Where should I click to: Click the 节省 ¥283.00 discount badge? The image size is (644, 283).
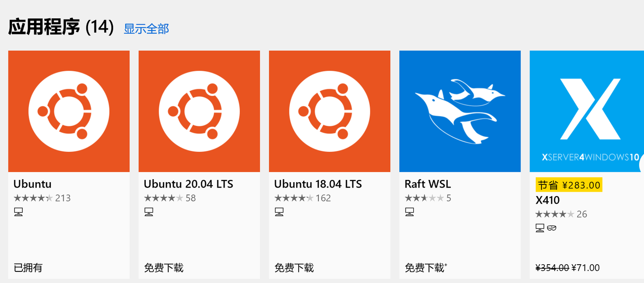(569, 185)
